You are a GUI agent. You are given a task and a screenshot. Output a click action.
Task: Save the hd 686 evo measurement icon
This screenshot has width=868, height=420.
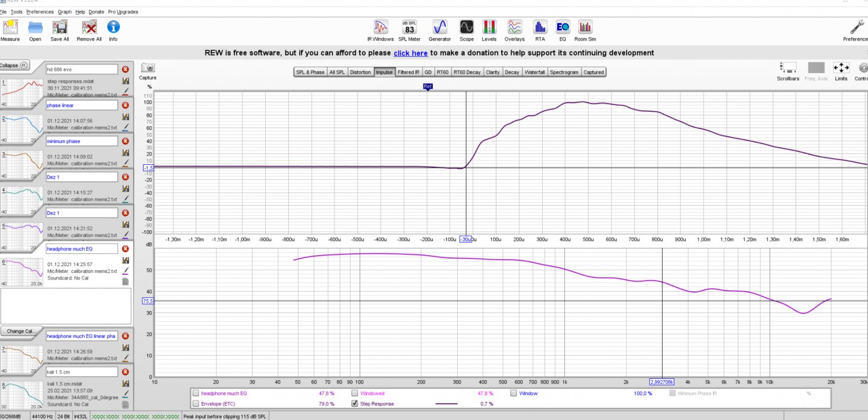click(x=125, y=81)
